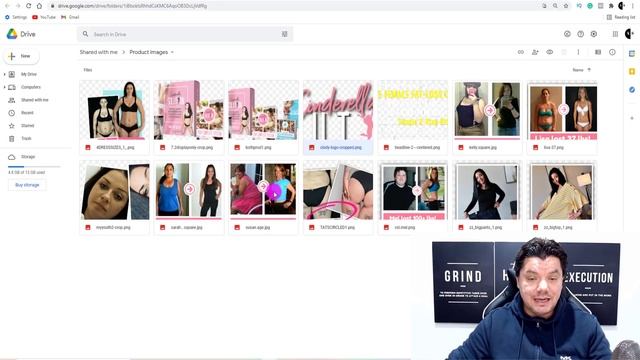Open My Drive in the sidebar

click(29, 74)
